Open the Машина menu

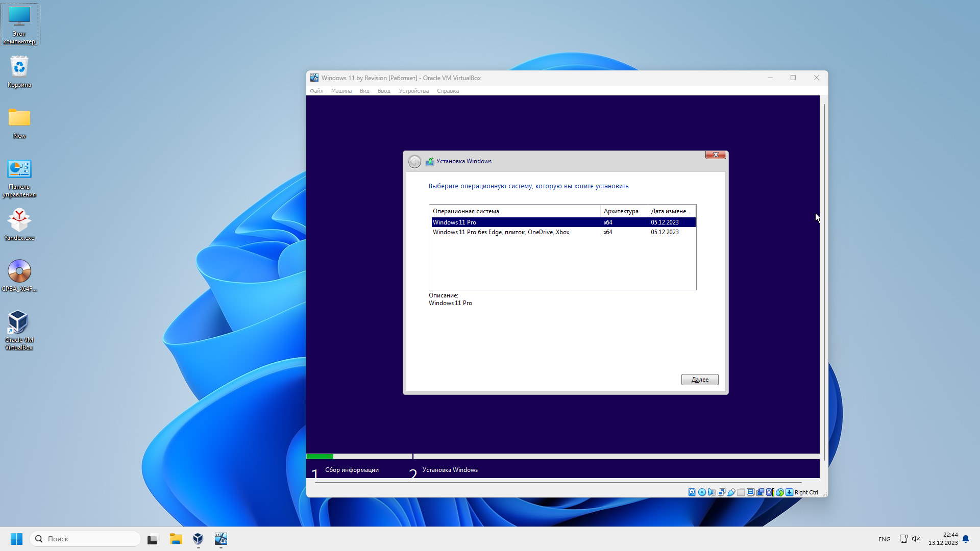coord(341,91)
